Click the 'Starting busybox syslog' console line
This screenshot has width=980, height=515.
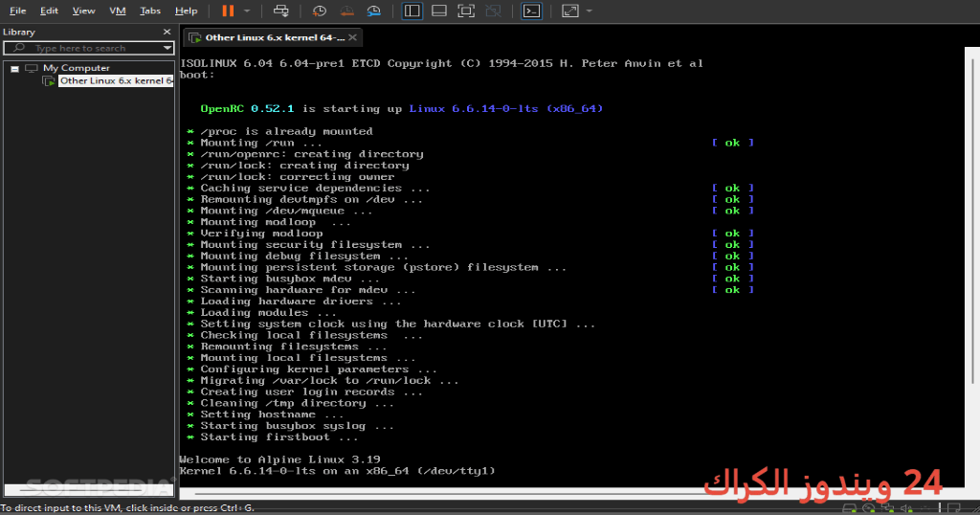291,426
